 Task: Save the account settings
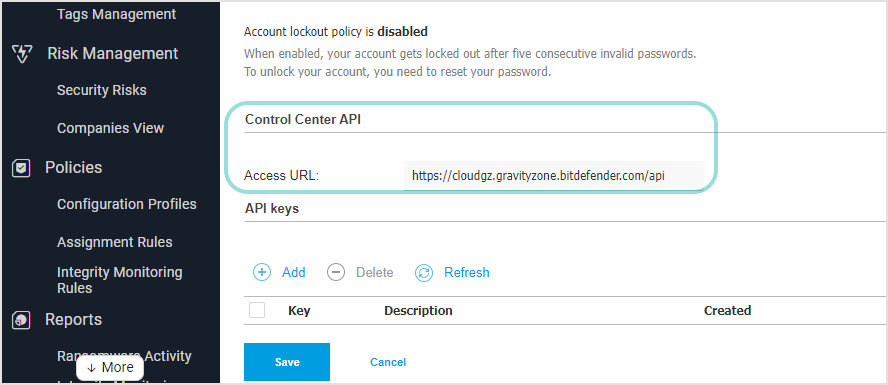287,362
